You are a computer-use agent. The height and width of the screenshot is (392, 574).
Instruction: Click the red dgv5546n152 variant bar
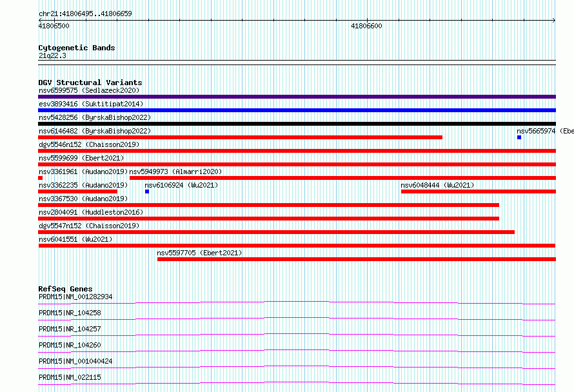(x=297, y=151)
